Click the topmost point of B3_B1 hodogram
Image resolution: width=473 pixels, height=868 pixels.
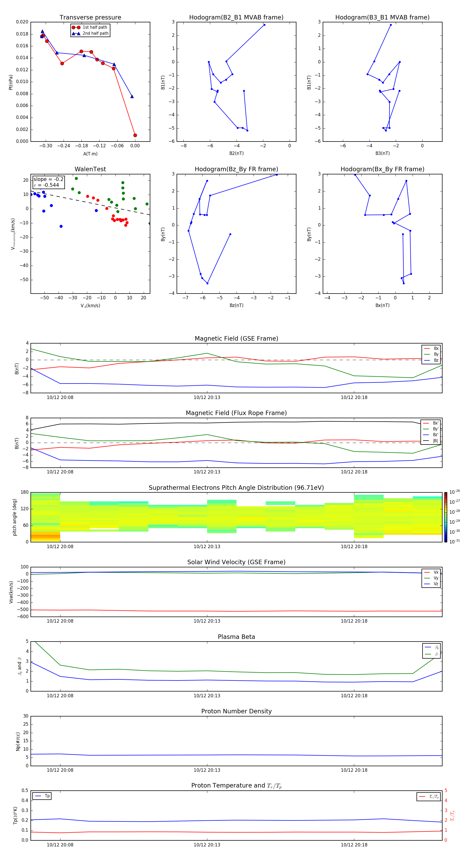(x=390, y=25)
